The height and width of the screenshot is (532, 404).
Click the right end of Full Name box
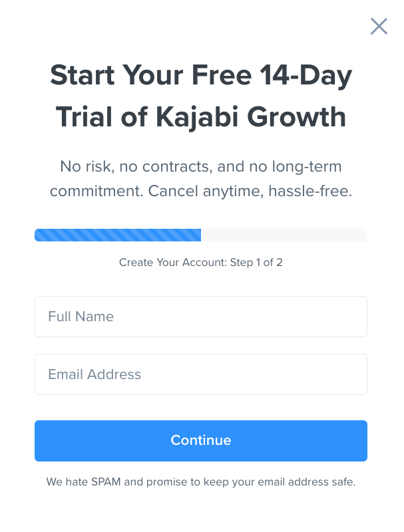(357, 317)
